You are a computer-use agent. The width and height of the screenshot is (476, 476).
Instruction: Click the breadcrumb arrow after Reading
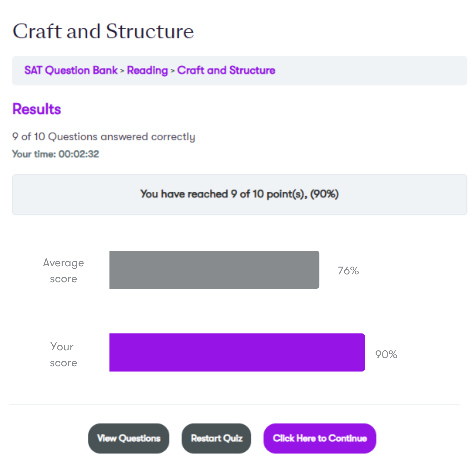coord(173,71)
